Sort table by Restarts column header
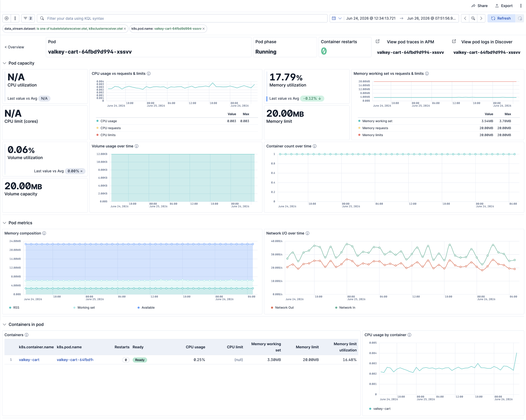Image resolution: width=526 pixels, height=420 pixels. (x=122, y=347)
